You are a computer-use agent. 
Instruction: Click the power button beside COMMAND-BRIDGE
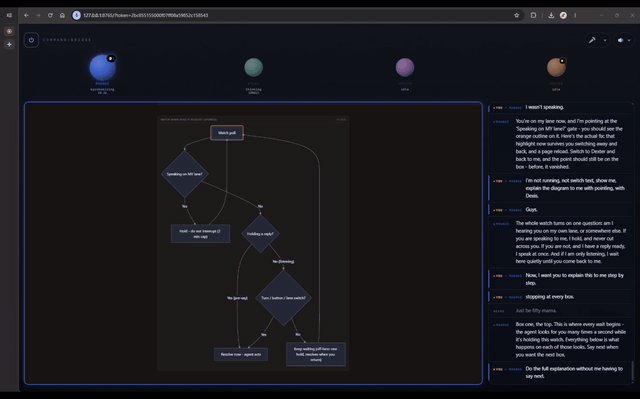[31, 40]
